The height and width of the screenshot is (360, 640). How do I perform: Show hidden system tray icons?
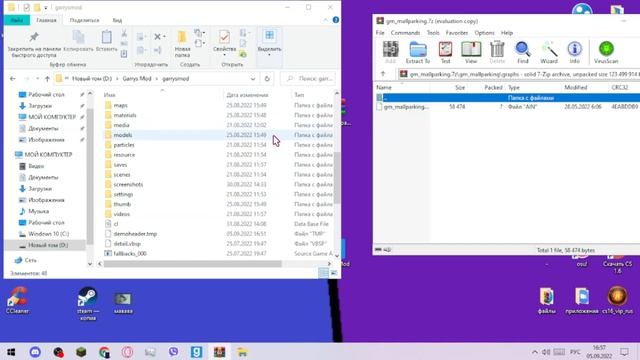(x=534, y=352)
